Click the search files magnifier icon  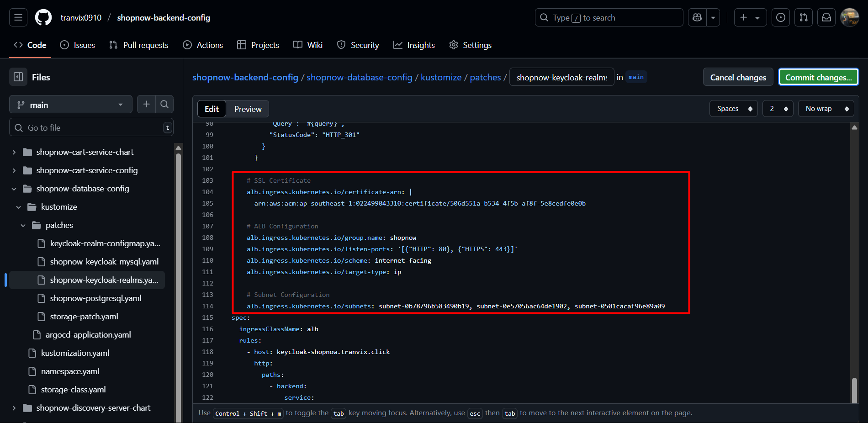[164, 105]
